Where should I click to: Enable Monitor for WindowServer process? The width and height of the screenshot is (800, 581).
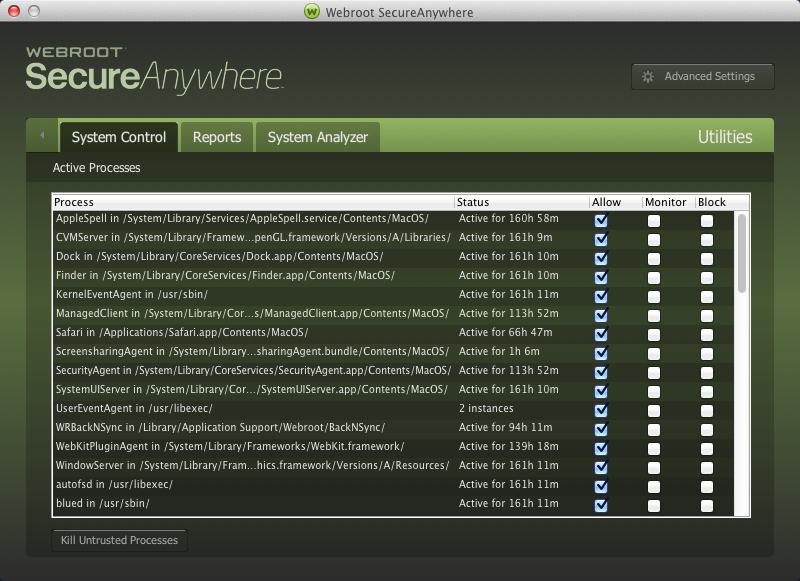tap(653, 467)
